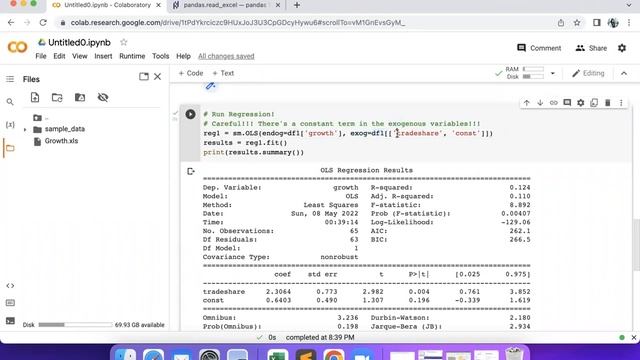Open the File menu
The image size is (640, 360).
(x=41, y=56)
